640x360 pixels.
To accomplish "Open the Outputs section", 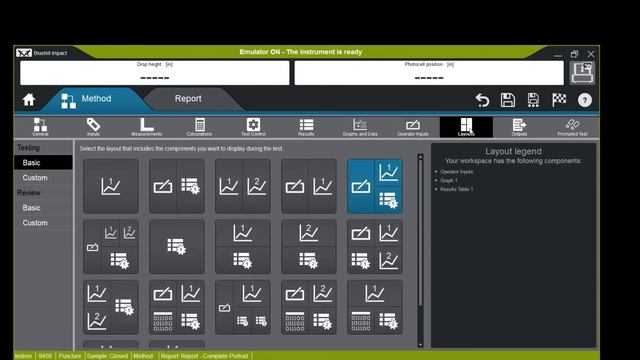I will (x=519, y=127).
